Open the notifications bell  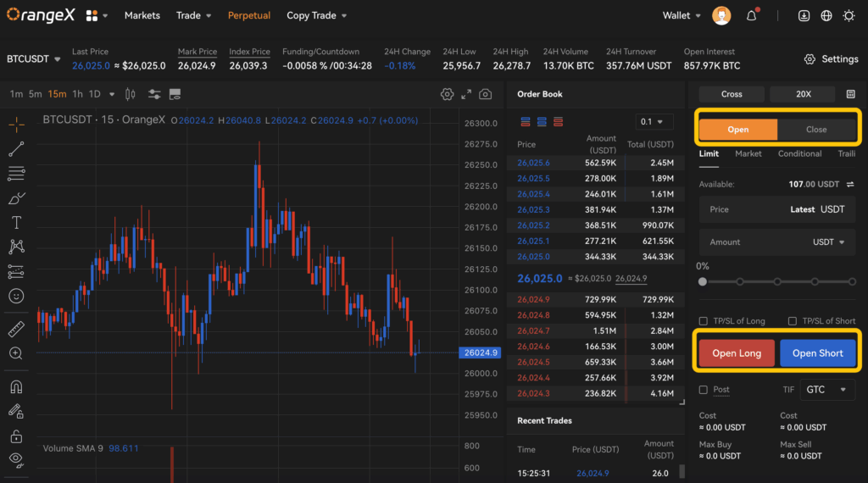pyautogui.click(x=751, y=15)
